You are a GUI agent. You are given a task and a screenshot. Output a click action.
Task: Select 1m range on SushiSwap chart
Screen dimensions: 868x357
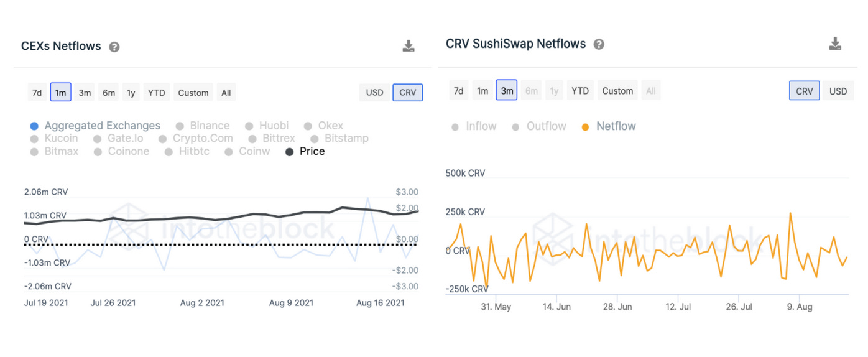pyautogui.click(x=482, y=91)
